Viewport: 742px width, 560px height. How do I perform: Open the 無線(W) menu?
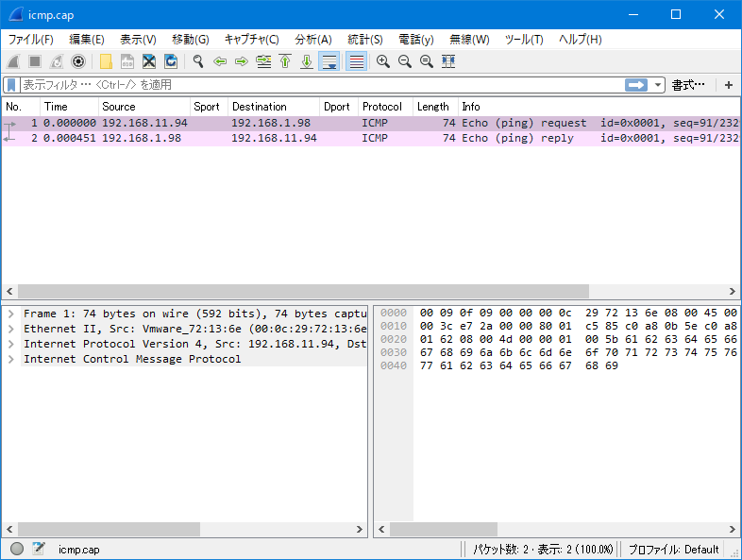point(469,40)
